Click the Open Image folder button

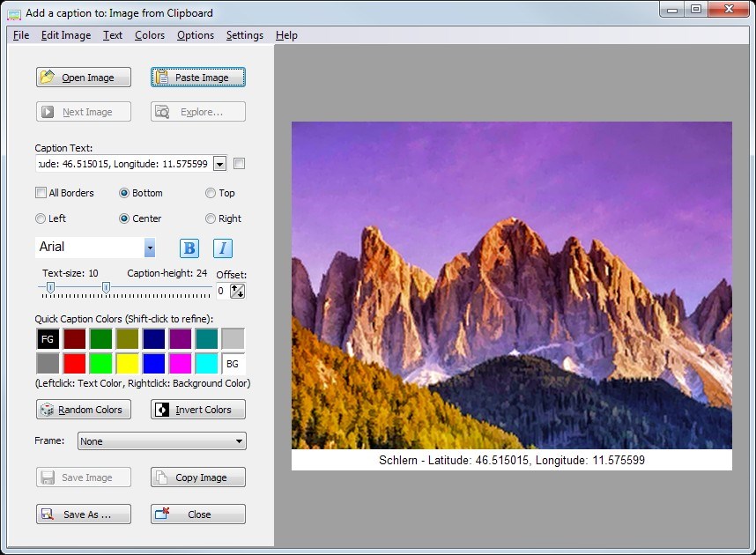click(84, 78)
